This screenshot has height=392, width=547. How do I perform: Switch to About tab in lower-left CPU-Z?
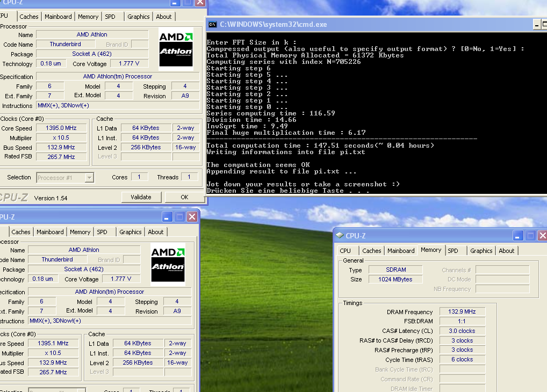click(x=156, y=232)
